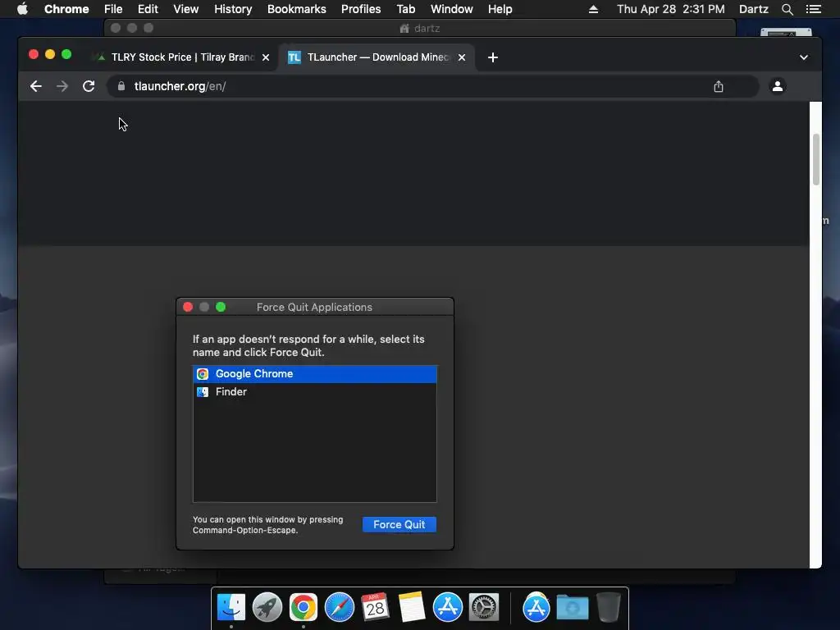Open the Downloads folder in the Dock
Image resolution: width=840 pixels, height=630 pixels.
572,607
